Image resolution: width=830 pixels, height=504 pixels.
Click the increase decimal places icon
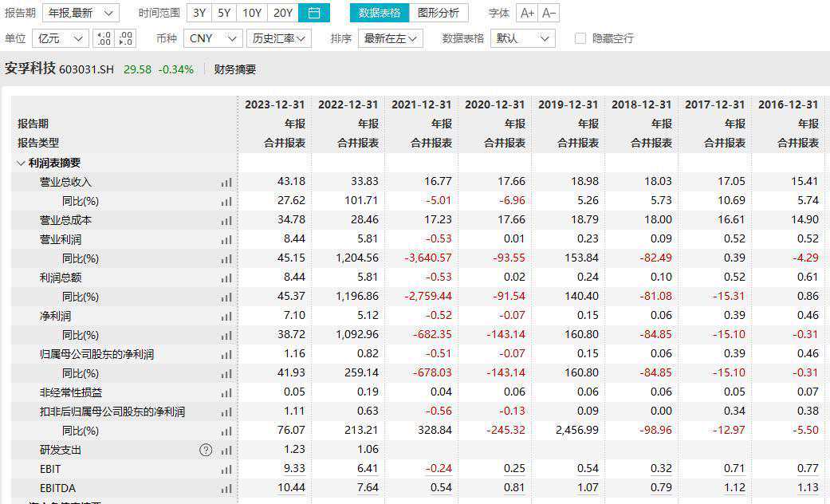pyautogui.click(x=103, y=38)
